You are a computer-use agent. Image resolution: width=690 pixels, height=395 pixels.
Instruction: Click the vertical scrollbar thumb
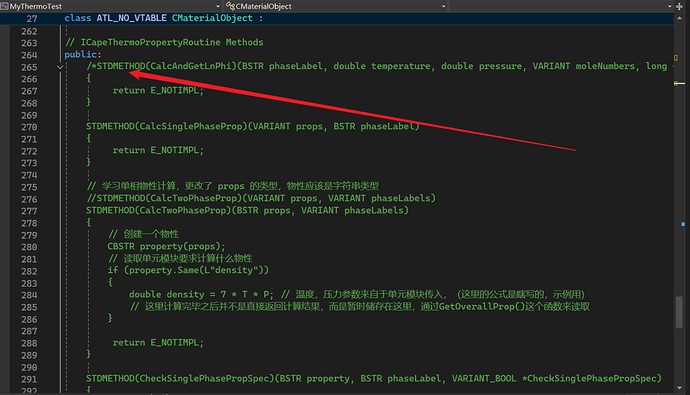click(x=679, y=312)
